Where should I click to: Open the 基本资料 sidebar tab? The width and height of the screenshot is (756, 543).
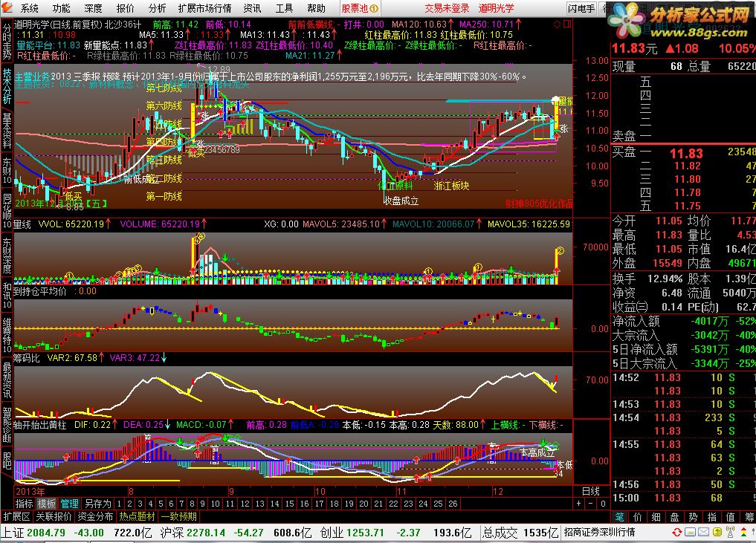(x=7, y=131)
